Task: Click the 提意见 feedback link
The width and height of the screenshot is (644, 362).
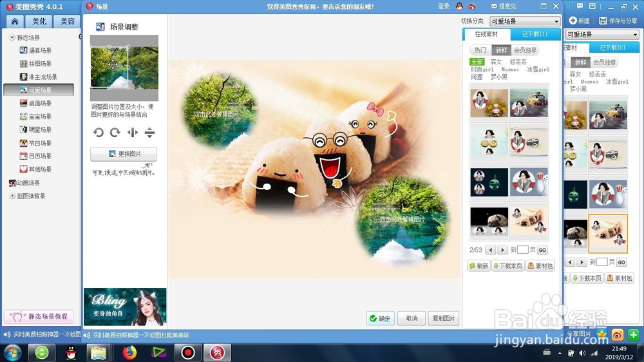Action: [x=504, y=6]
